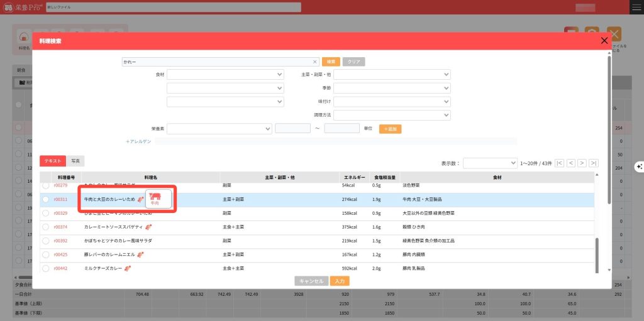Close the 料理検索 dialog with the X
Viewport: 644px width, 321px height.
[x=604, y=41]
